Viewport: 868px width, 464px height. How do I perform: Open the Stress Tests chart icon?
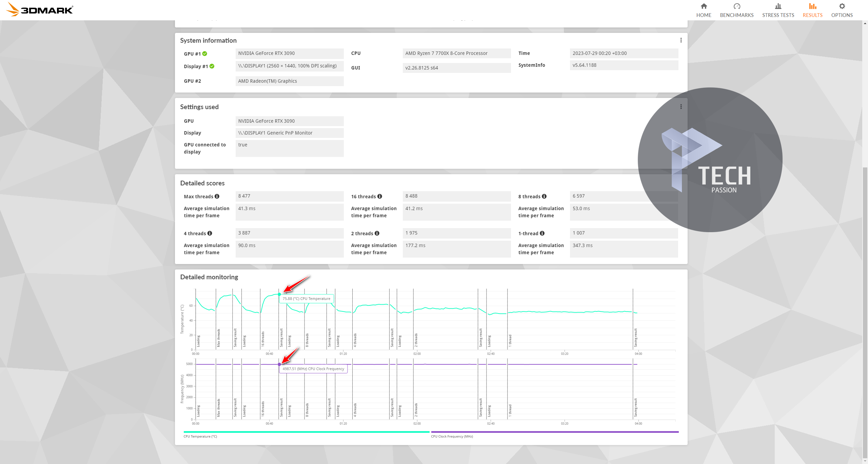click(778, 6)
